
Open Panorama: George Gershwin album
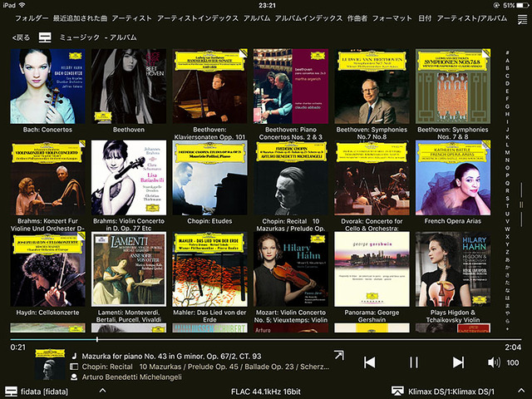click(x=372, y=269)
